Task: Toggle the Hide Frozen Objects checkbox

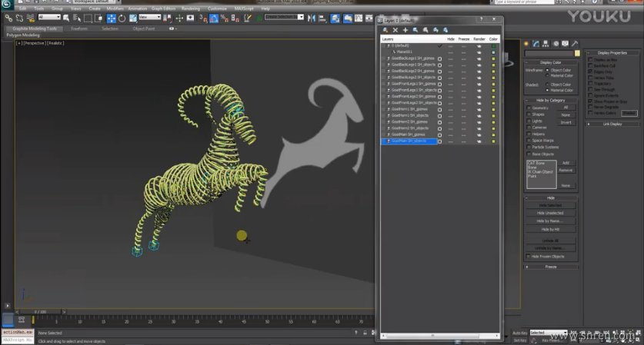Action: (x=529, y=256)
